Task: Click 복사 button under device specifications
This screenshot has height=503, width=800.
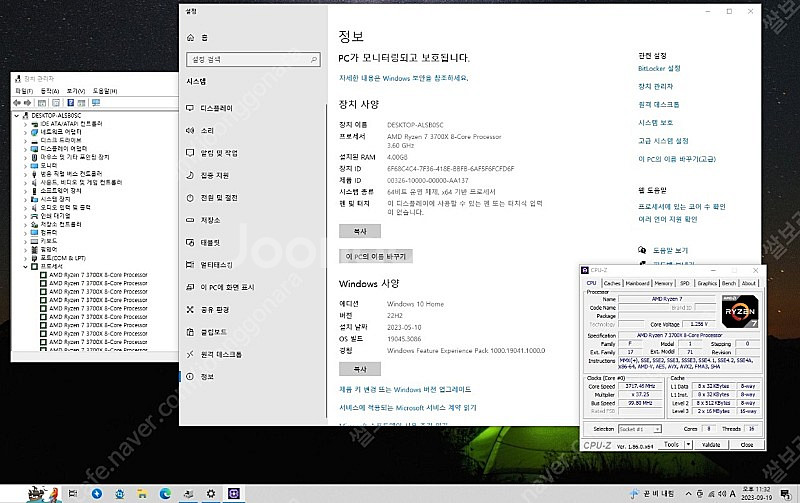Action: [360, 232]
